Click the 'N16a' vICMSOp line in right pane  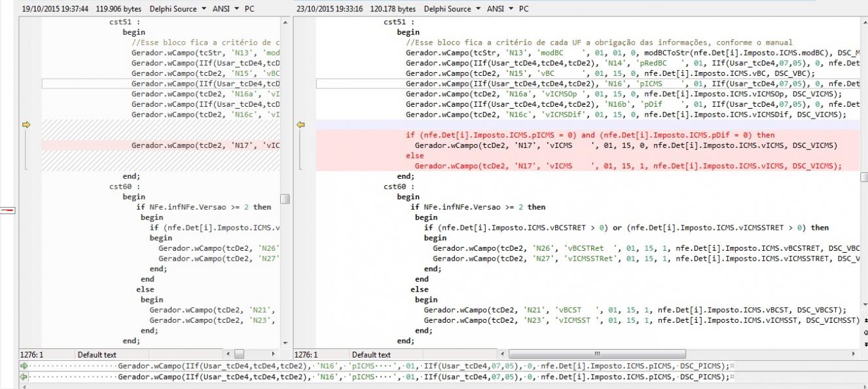point(624,94)
